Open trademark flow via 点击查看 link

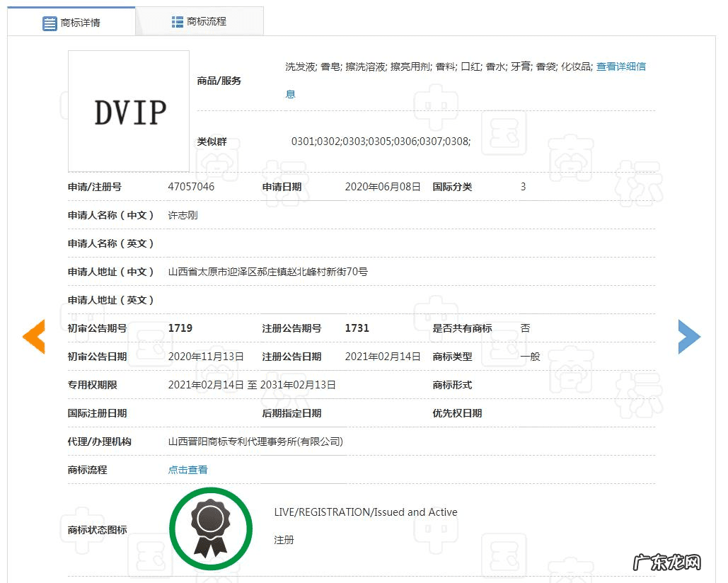187,469
